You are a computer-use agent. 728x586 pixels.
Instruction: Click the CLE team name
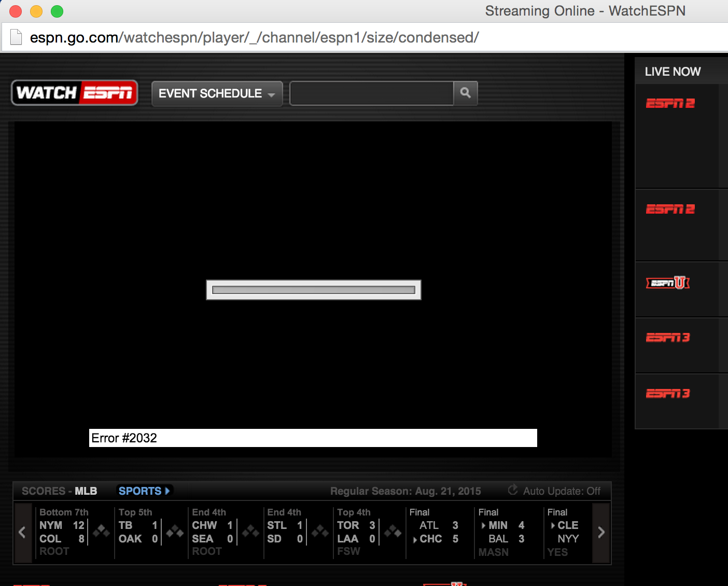click(568, 525)
